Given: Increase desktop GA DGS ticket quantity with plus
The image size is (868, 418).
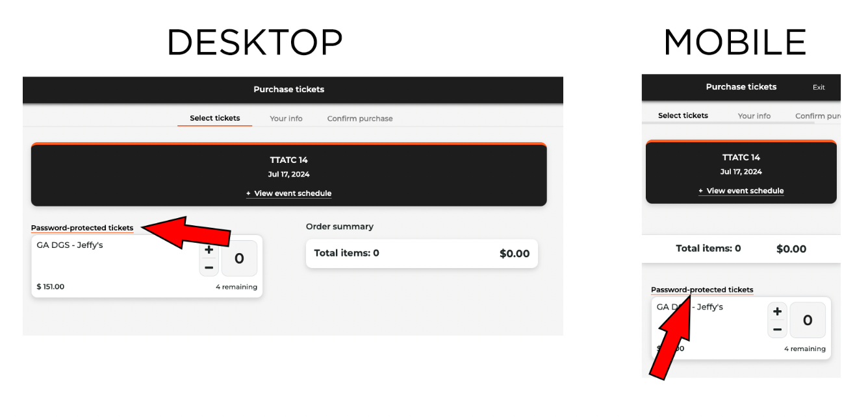Looking at the screenshot, I should 209,250.
